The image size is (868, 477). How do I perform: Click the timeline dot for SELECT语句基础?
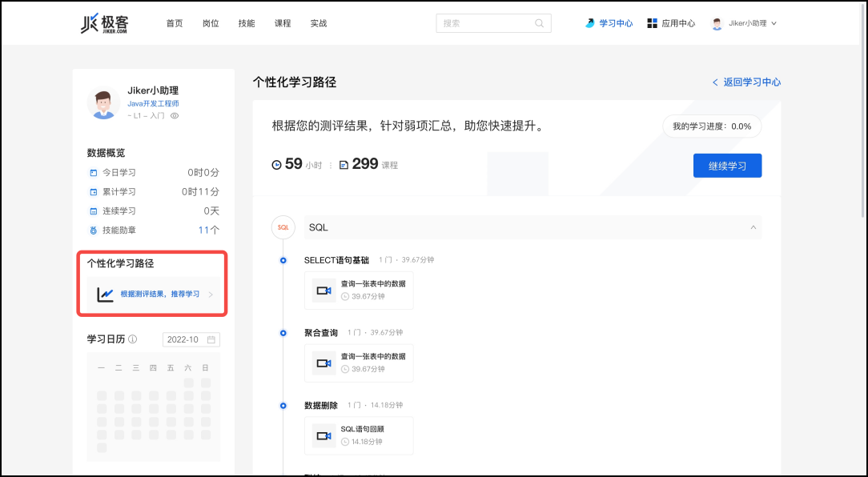[x=283, y=260]
